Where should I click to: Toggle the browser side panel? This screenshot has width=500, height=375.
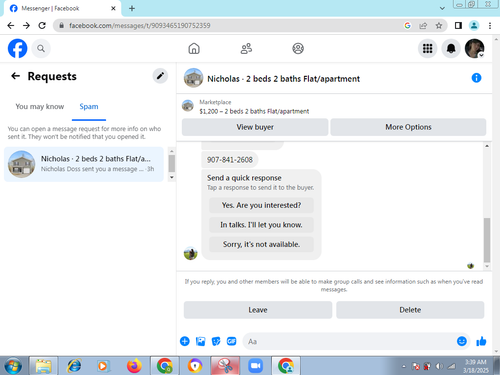point(458,26)
